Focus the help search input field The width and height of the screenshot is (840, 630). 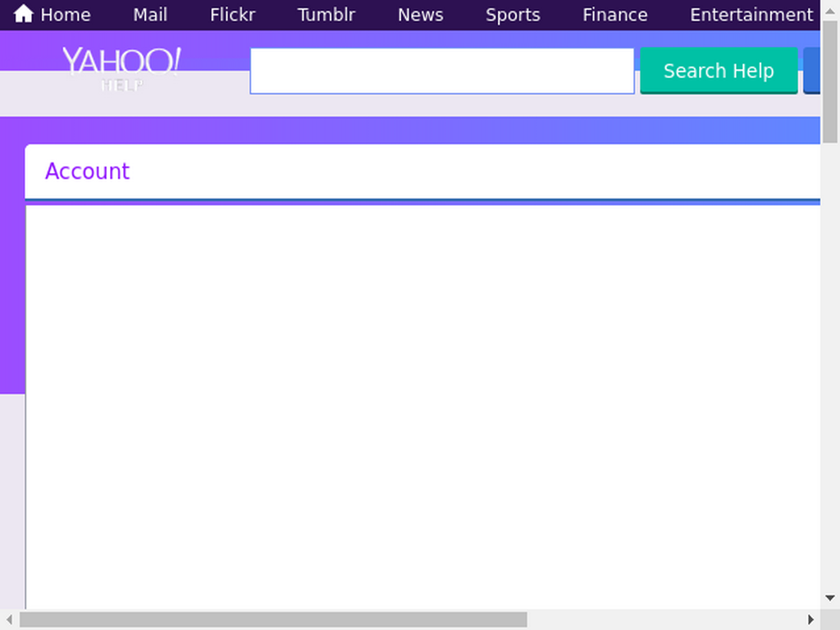pyautogui.click(x=442, y=71)
